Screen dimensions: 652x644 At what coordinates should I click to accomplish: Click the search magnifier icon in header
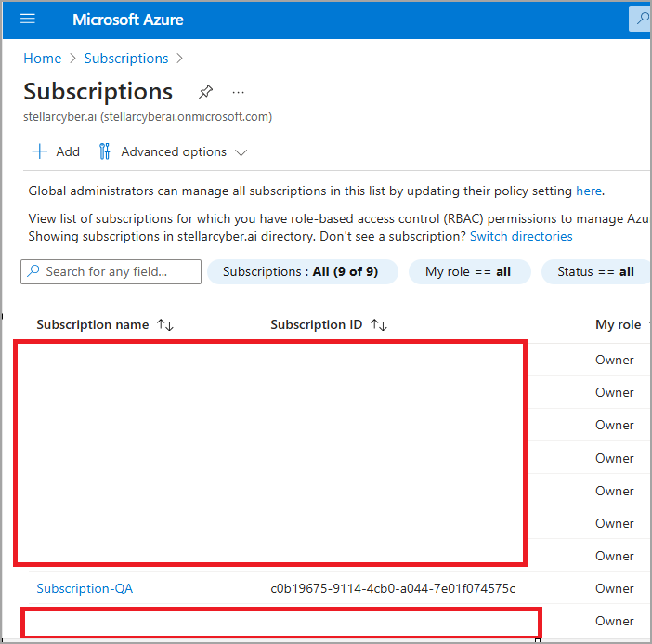coord(641,20)
